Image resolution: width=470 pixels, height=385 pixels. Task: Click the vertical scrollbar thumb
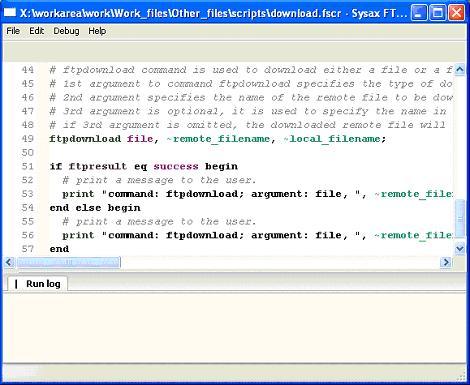pyautogui.click(x=460, y=218)
